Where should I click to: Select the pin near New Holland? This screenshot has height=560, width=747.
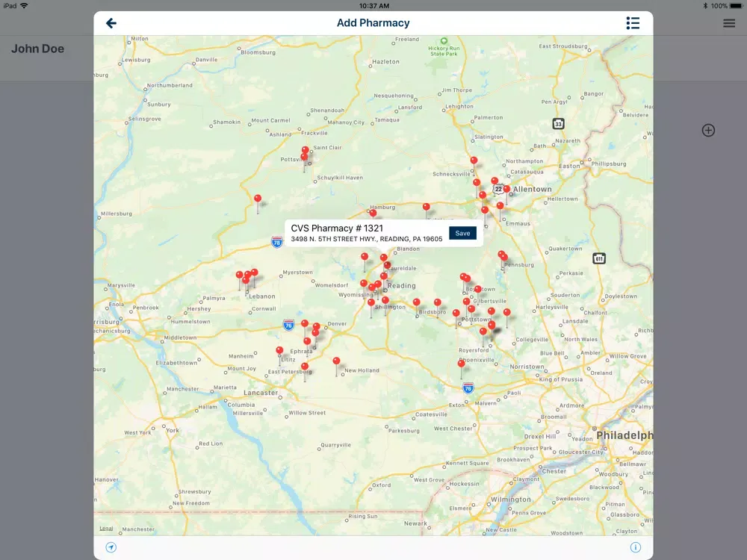(336, 361)
